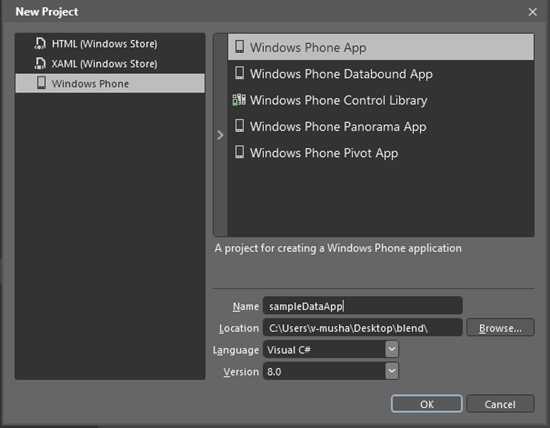Choose the Windows Phone Databound App template
The width and height of the screenshot is (550, 428).
[381, 74]
